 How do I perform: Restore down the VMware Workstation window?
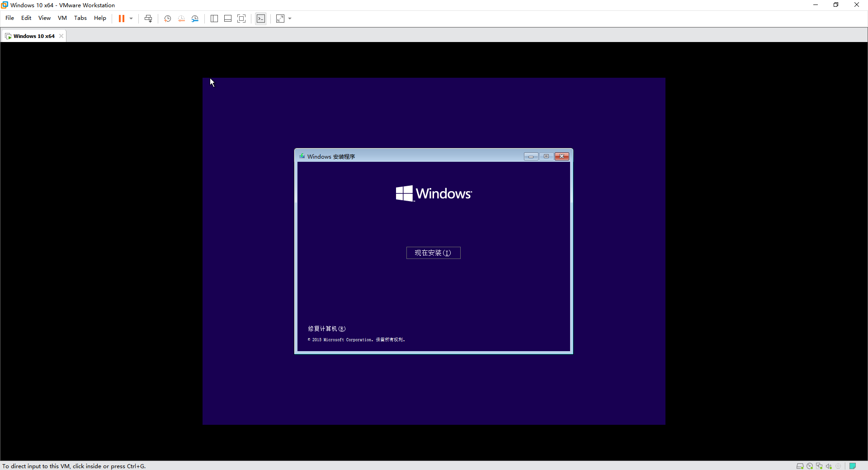tap(836, 5)
